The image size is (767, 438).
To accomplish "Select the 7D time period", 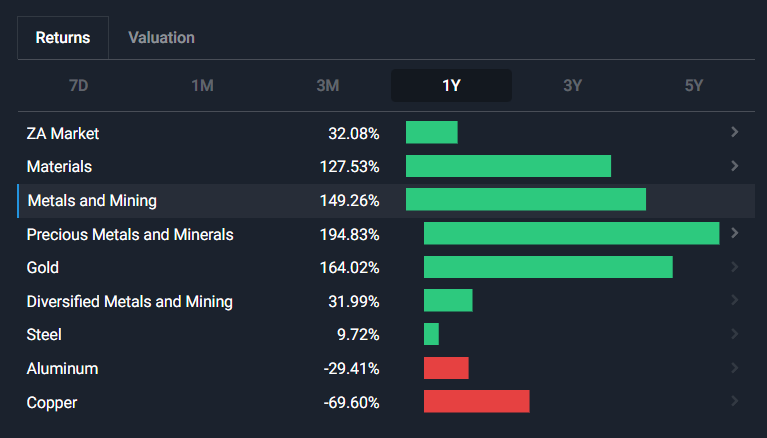I will 78,86.
